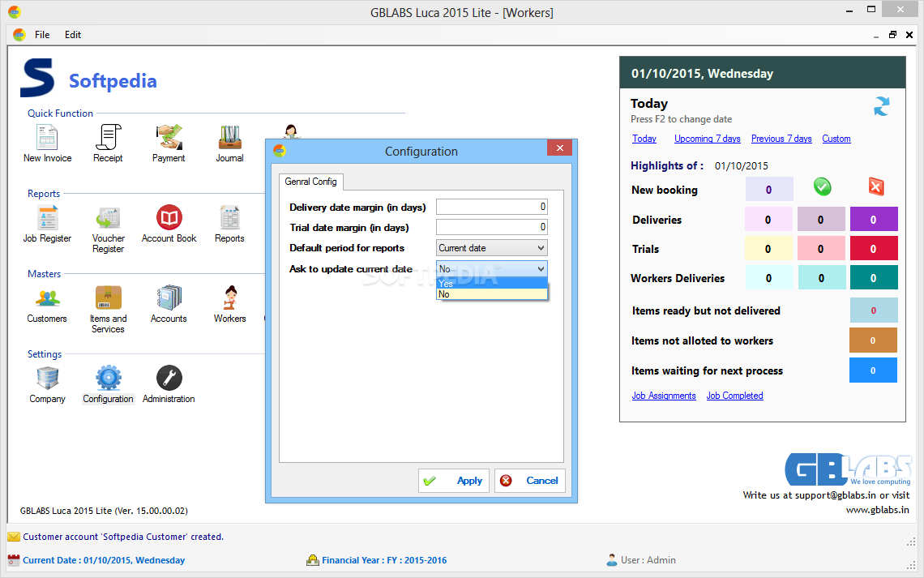924x578 pixels.
Task: Open the Accounts master
Action: [x=169, y=304]
